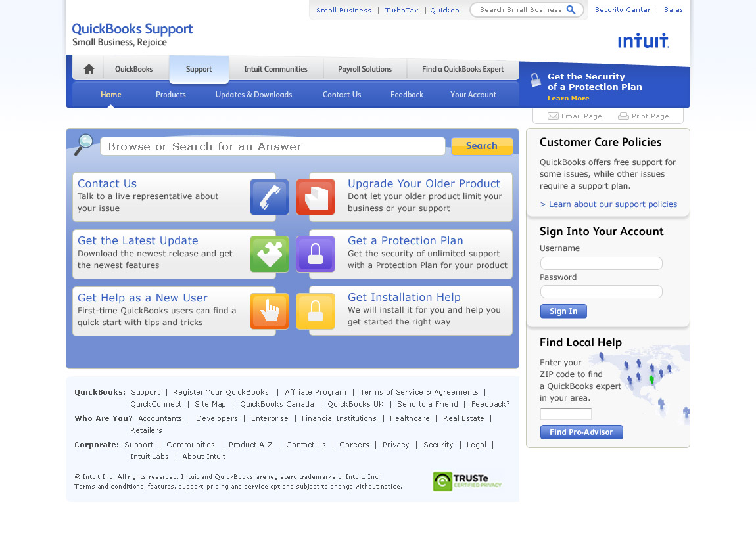Click the TRUSTe certified privacy badge
The width and height of the screenshot is (756, 557).
point(467,481)
